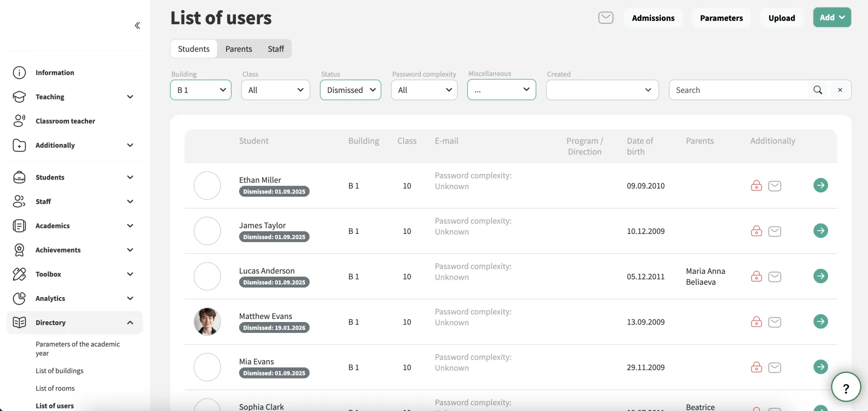Click the lock icon in Lucas Anderson's row
Screen dimensions: 868x411
pos(756,276)
